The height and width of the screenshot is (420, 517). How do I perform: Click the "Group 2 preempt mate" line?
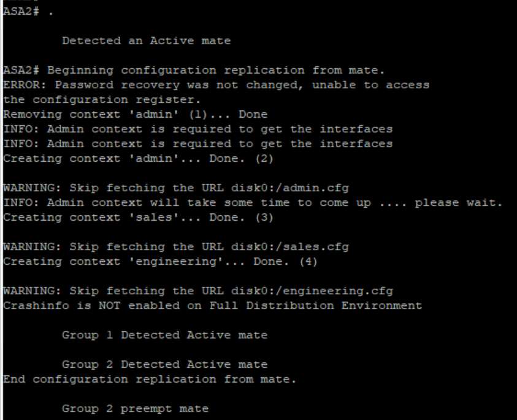tap(135, 409)
